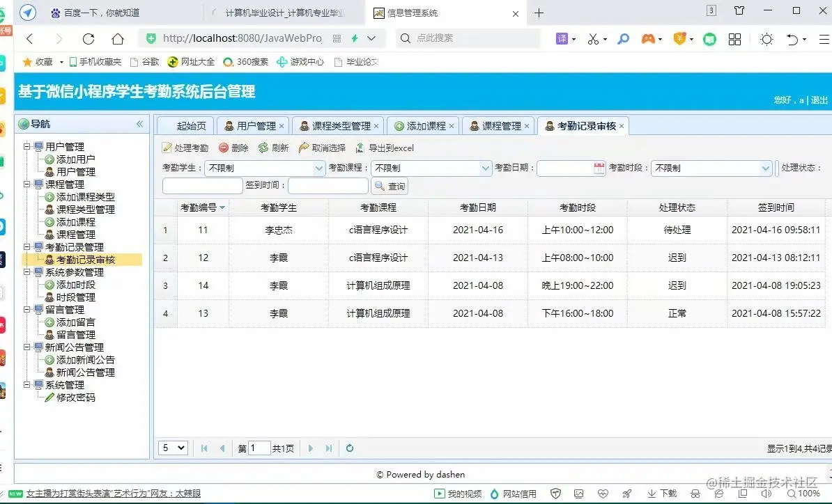Image resolution: width=832 pixels, height=504 pixels.
Task: Click the red 删除 delete button
Action: pyautogui.click(x=233, y=148)
